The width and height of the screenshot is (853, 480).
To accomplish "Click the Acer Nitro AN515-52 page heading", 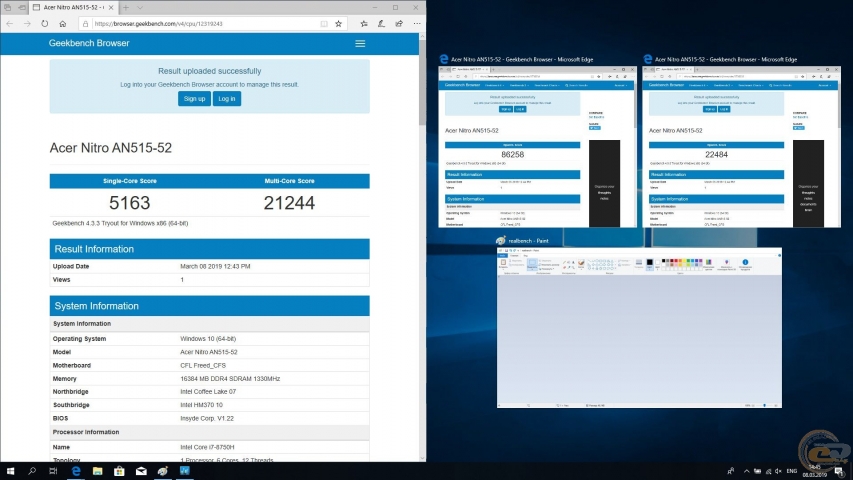I will (x=111, y=148).
